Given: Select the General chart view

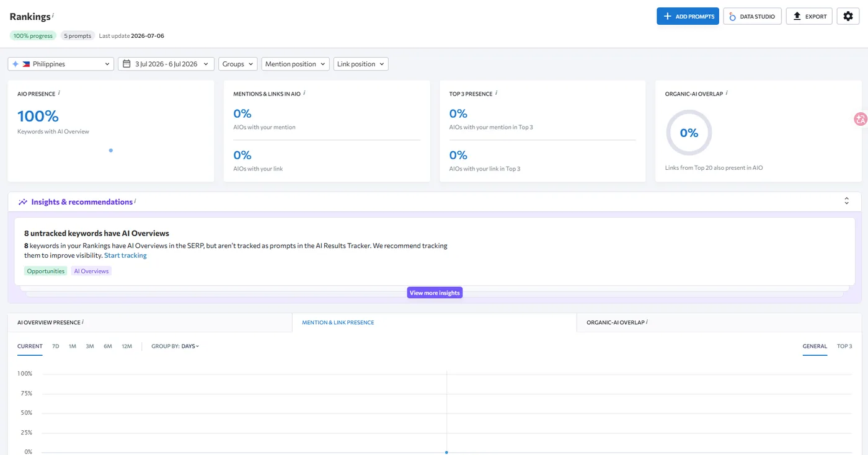Looking at the screenshot, I should pyautogui.click(x=815, y=347).
